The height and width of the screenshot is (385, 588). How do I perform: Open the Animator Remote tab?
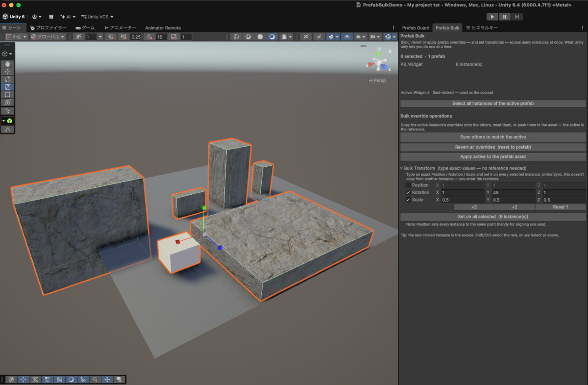click(x=163, y=28)
